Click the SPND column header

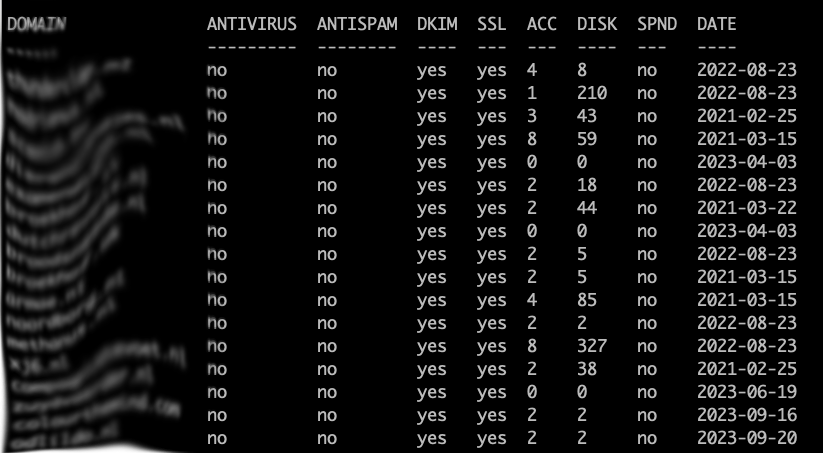coord(657,24)
